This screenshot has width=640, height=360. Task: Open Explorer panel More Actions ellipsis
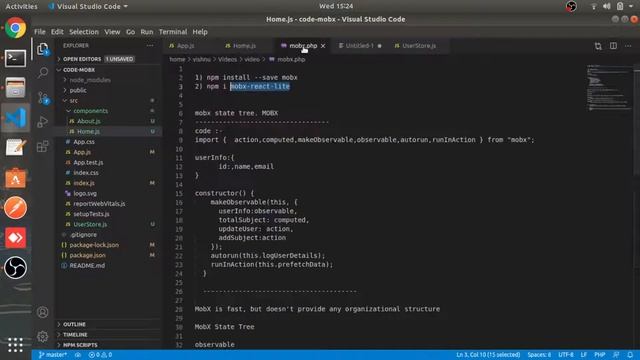150,46
